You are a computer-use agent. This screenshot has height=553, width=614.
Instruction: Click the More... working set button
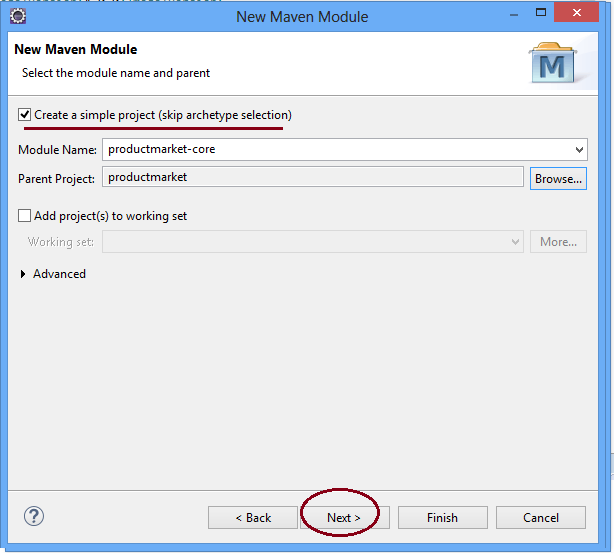click(558, 242)
